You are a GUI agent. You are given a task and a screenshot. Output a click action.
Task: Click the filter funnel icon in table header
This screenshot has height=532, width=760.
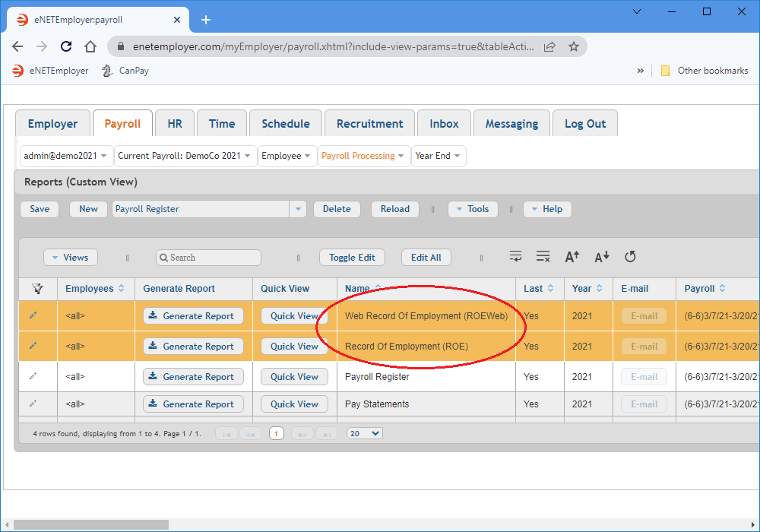36,289
